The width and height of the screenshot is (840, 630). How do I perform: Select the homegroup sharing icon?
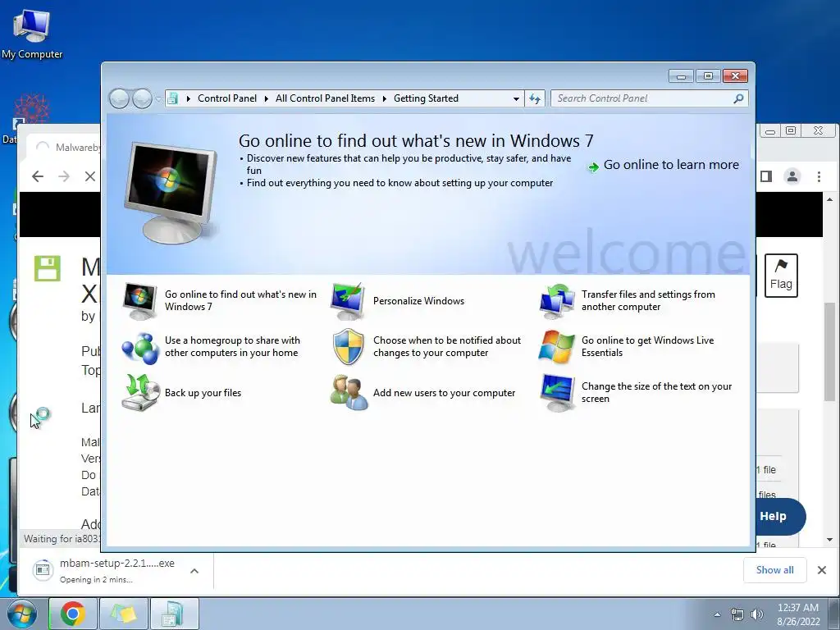coord(139,347)
